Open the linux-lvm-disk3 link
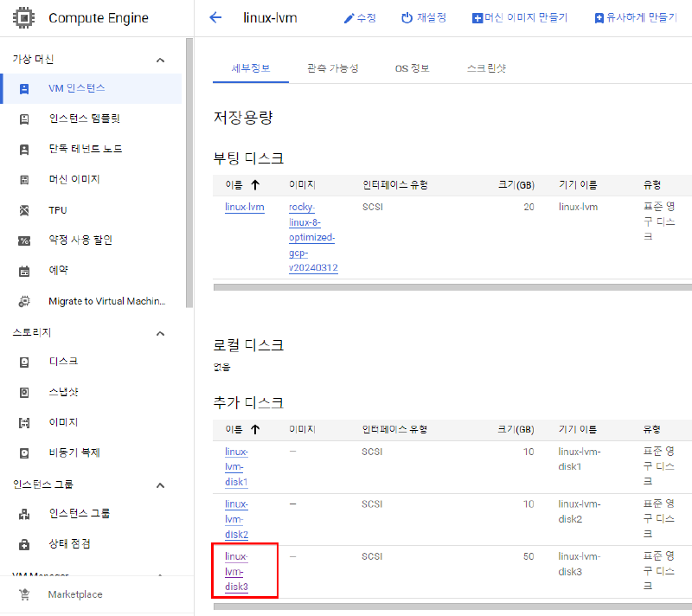The height and width of the screenshot is (616, 692). 236,572
